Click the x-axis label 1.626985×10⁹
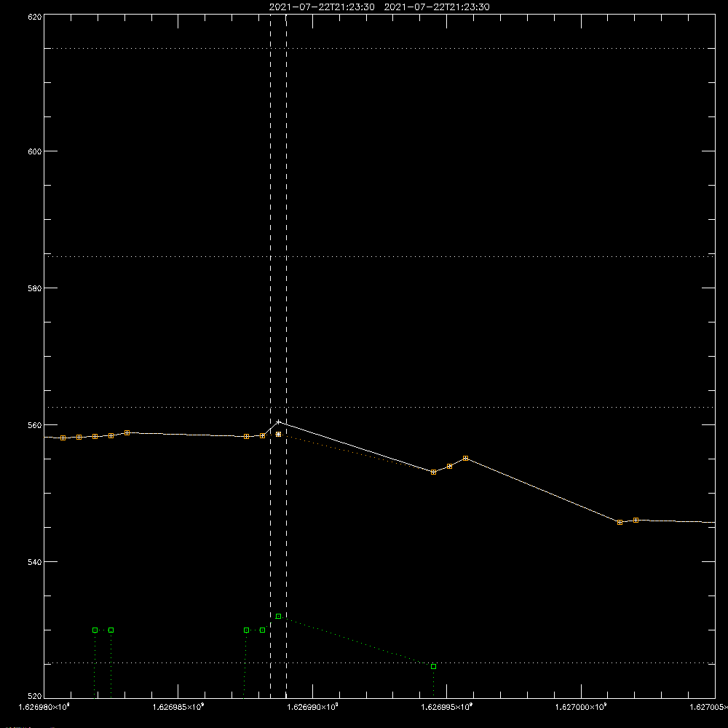The height and width of the screenshot is (728, 728). click(178, 707)
